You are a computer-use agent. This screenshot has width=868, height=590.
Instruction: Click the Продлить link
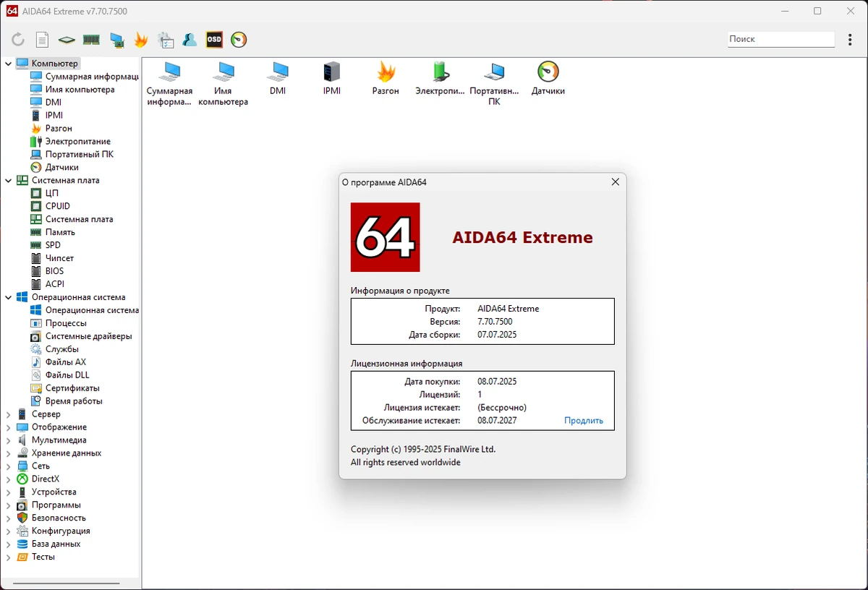point(584,421)
